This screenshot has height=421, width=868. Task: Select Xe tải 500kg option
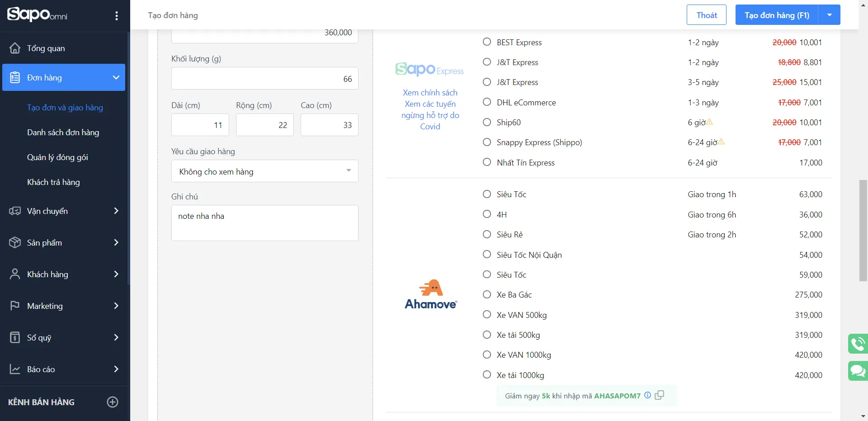pyautogui.click(x=487, y=335)
